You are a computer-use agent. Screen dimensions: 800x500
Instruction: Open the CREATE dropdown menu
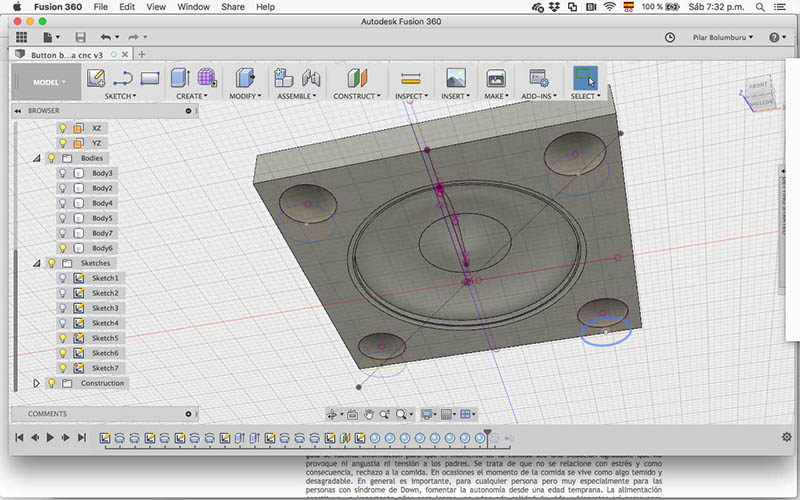coord(192,96)
